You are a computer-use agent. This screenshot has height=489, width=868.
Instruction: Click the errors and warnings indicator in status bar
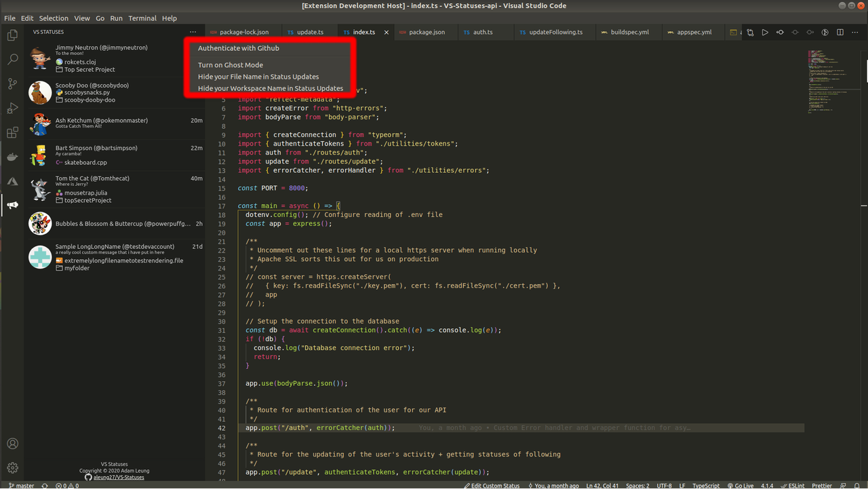click(67, 486)
